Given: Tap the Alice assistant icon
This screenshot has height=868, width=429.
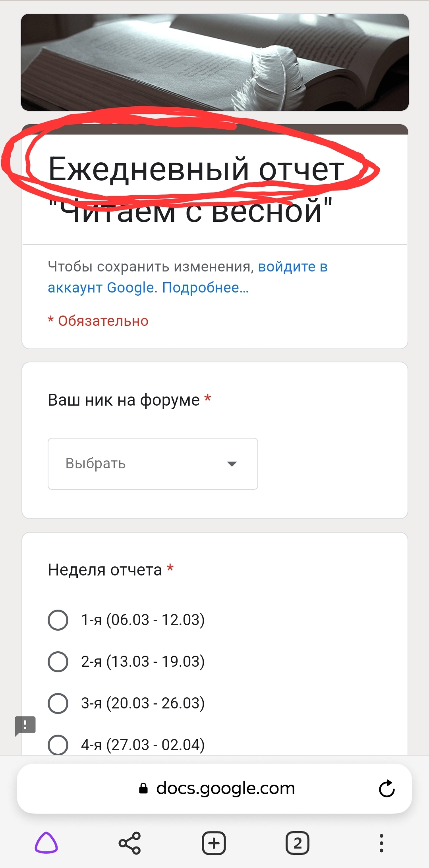Looking at the screenshot, I should 46,843.
